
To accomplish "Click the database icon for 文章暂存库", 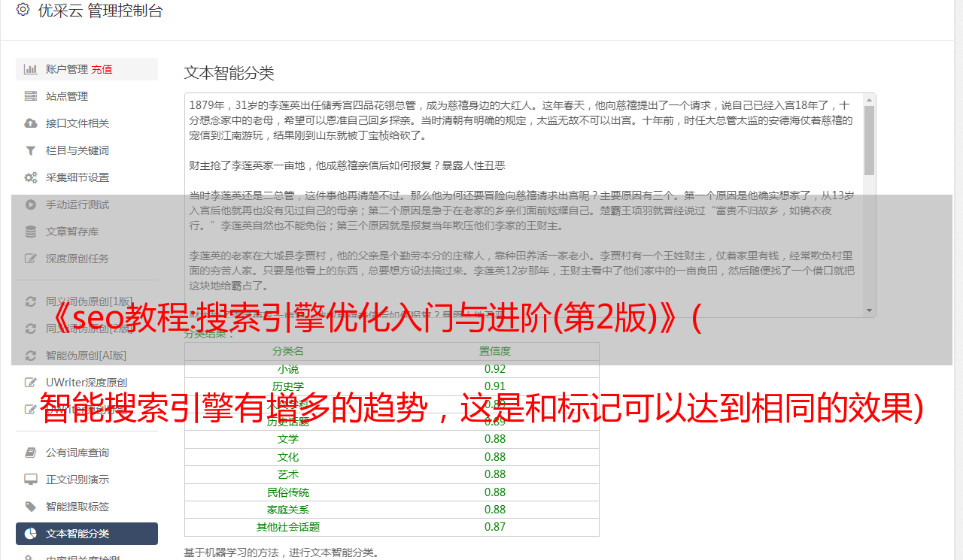I will pyautogui.click(x=31, y=232).
